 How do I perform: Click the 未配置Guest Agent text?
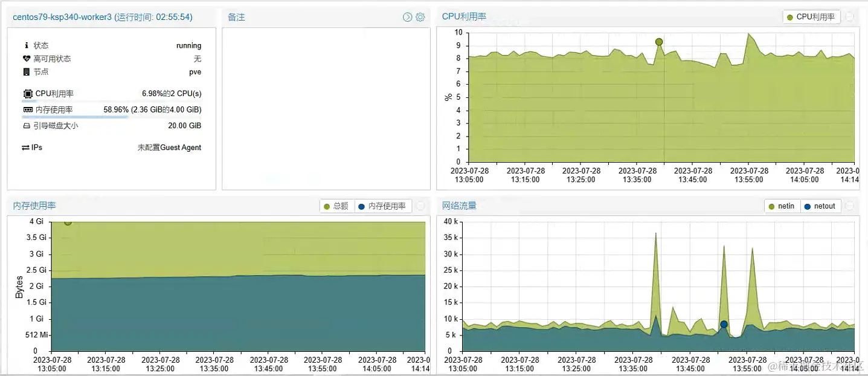tap(169, 147)
